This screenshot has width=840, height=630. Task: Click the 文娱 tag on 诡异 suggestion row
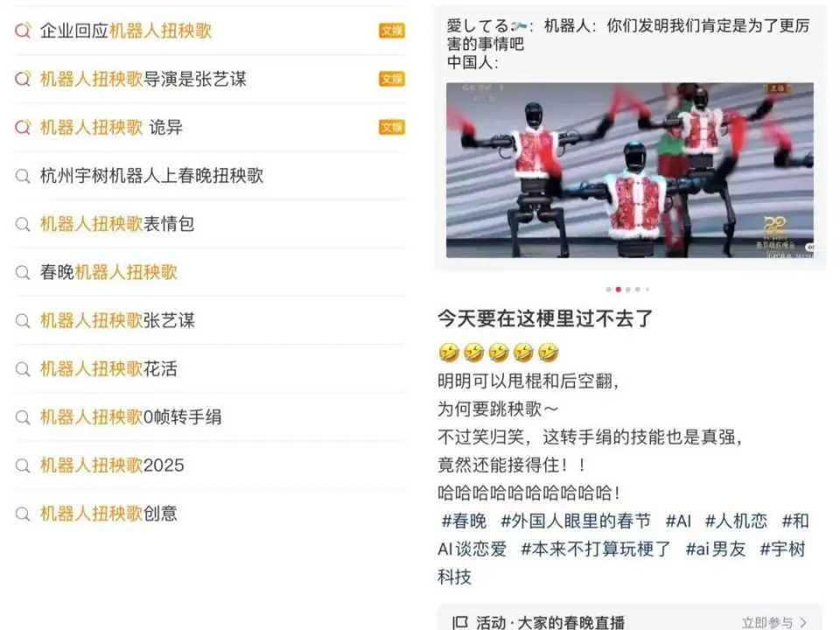[391, 128]
